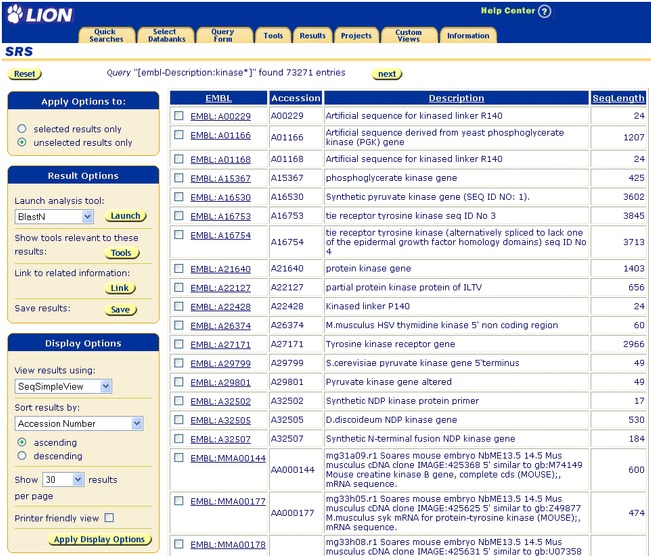Open the BlastN analysis tool dropdown

(54, 216)
